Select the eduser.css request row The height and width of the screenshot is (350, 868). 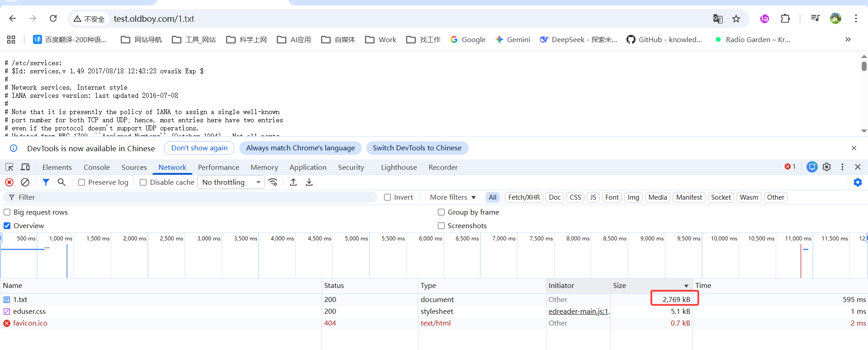pos(434,312)
